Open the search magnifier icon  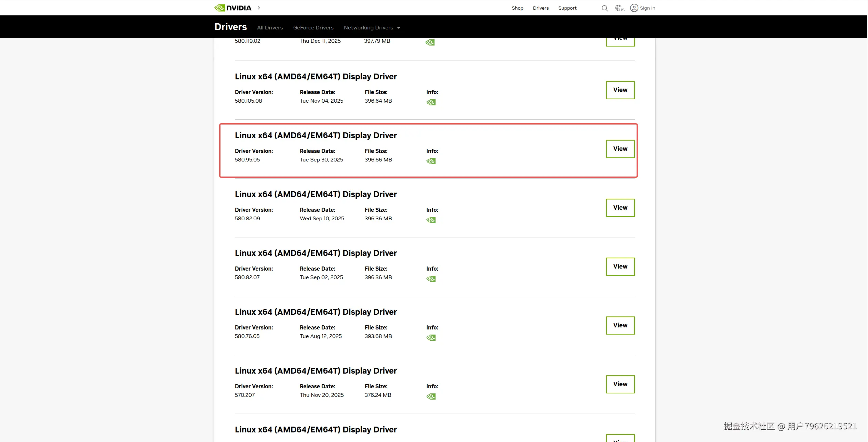pyautogui.click(x=604, y=8)
